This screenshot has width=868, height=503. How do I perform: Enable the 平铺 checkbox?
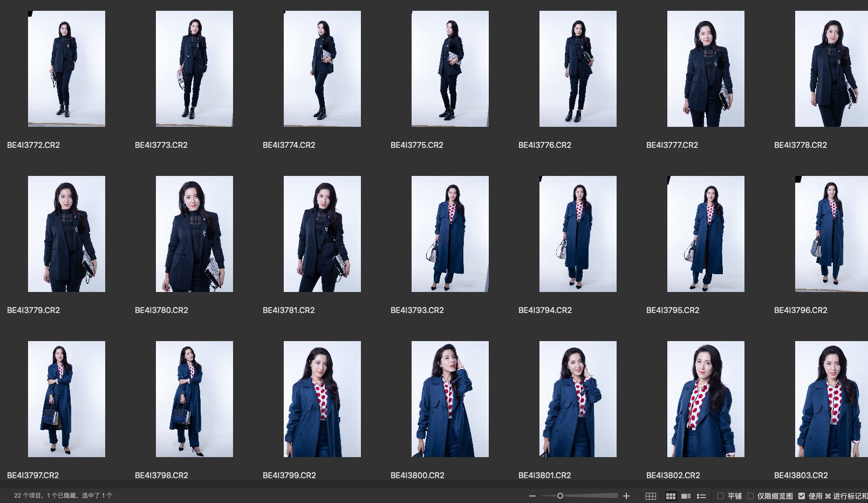[x=721, y=496]
